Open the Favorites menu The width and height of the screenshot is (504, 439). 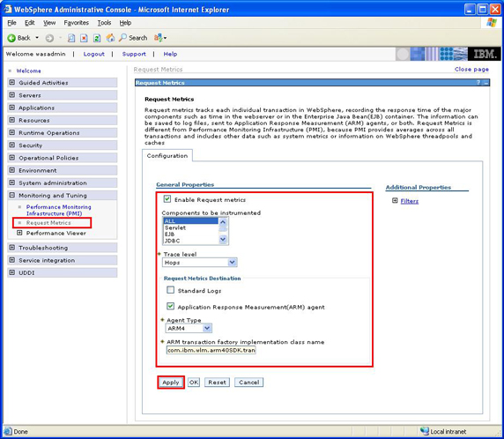pos(76,23)
